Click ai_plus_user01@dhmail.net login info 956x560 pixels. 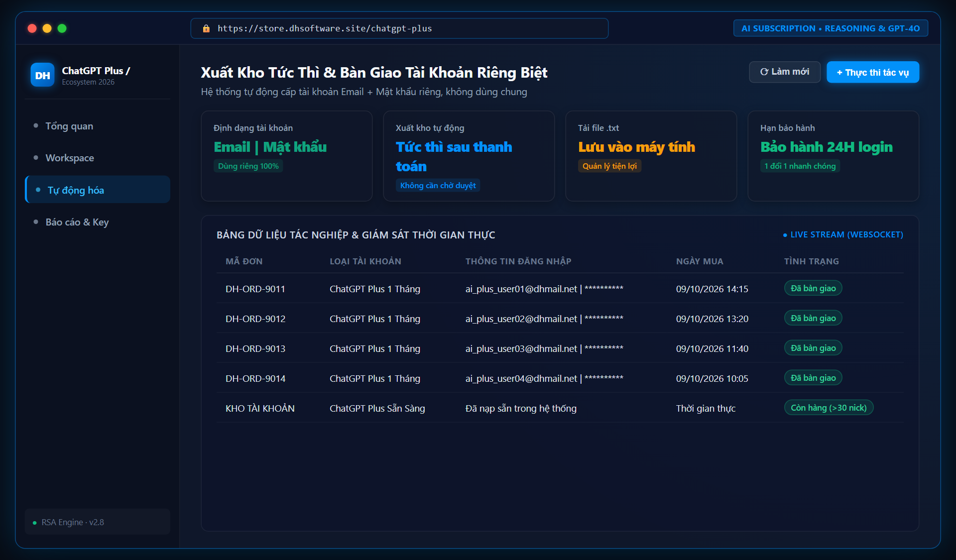[x=544, y=289]
